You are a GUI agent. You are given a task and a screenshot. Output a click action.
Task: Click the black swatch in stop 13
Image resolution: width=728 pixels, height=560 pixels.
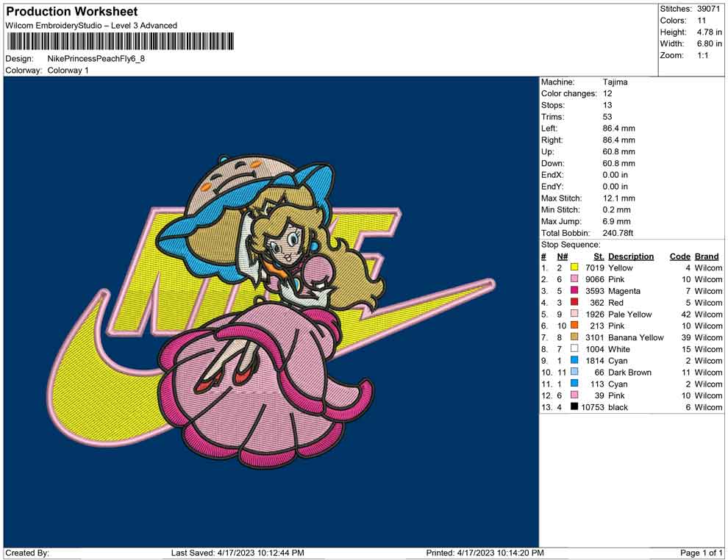[574, 406]
